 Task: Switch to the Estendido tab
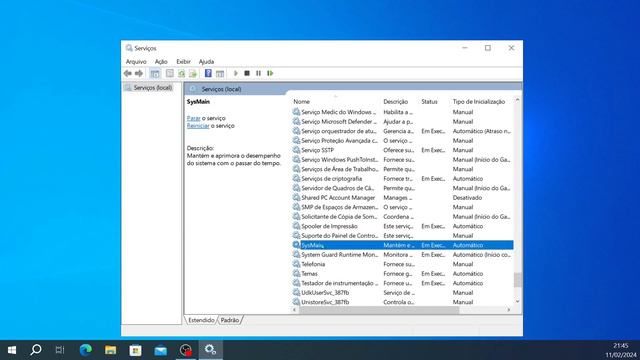tap(201, 320)
